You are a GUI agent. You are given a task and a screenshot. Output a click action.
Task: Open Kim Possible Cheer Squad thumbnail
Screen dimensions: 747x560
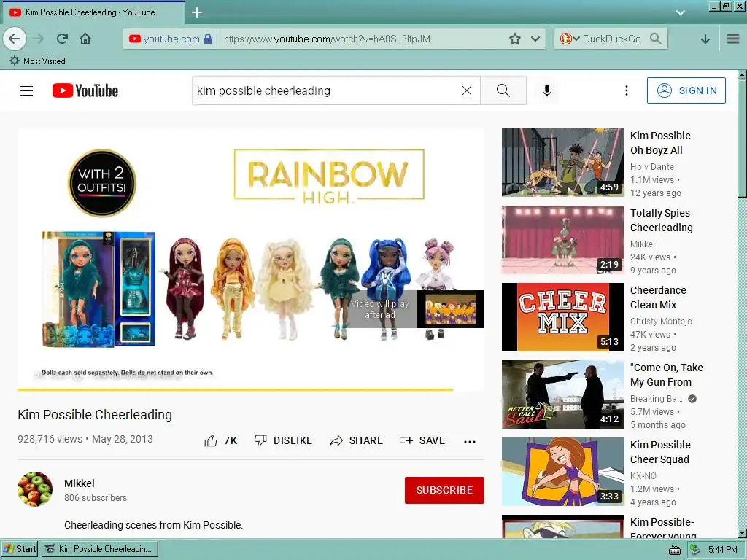[562, 472]
